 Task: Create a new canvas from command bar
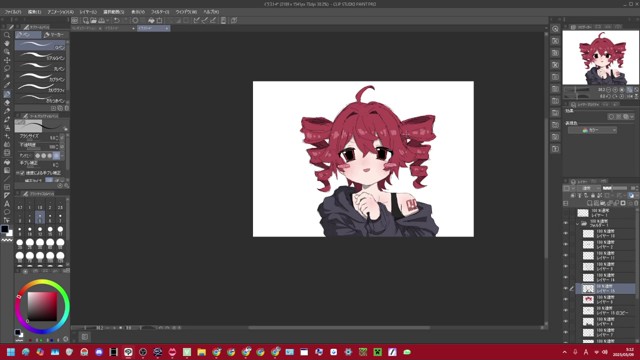click(86, 20)
